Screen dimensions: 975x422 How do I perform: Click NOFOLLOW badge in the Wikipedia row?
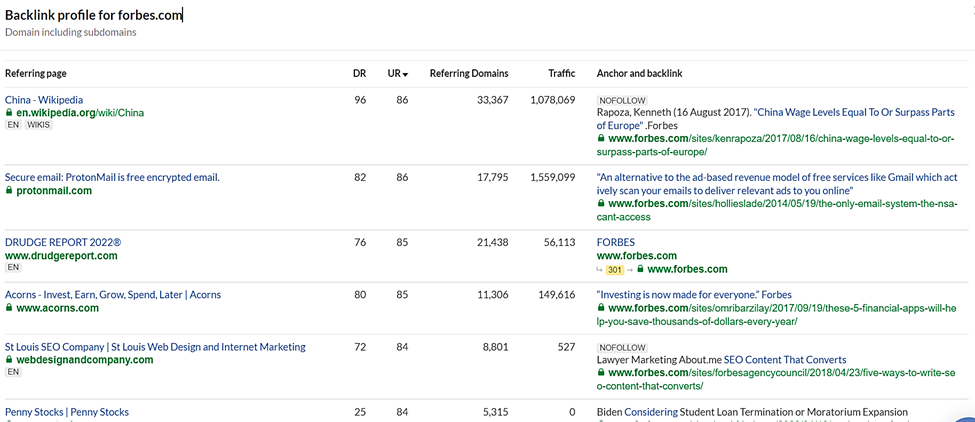(622, 100)
